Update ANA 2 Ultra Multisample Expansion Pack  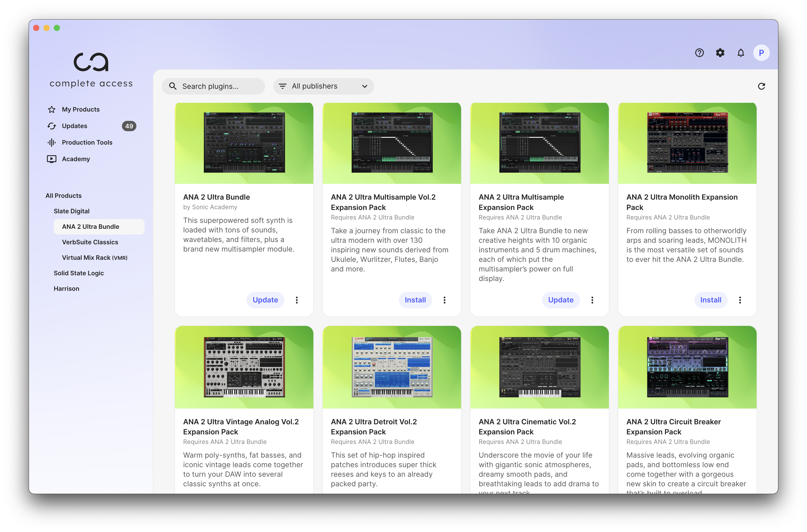point(561,300)
